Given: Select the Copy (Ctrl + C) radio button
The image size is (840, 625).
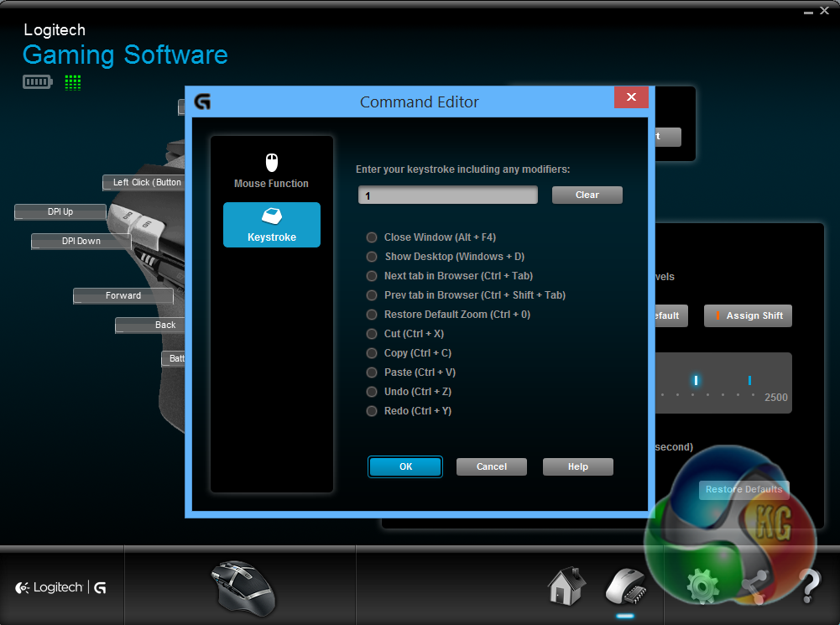Looking at the screenshot, I should tap(372, 353).
